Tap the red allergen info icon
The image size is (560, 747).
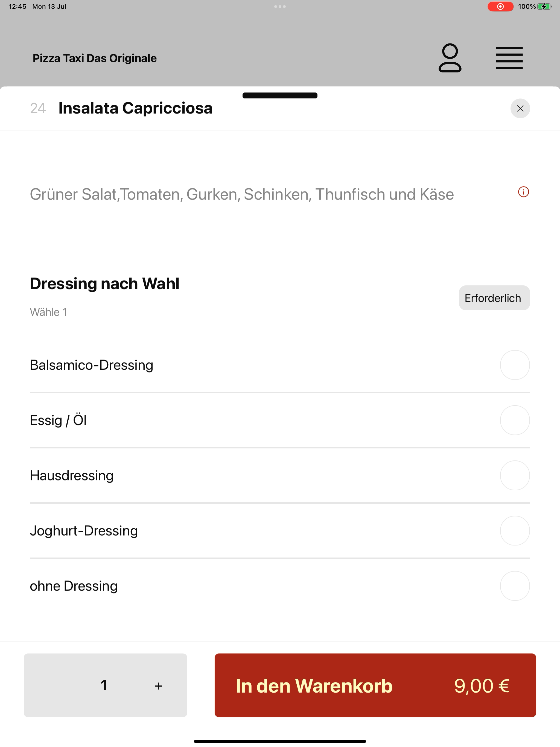point(524,192)
